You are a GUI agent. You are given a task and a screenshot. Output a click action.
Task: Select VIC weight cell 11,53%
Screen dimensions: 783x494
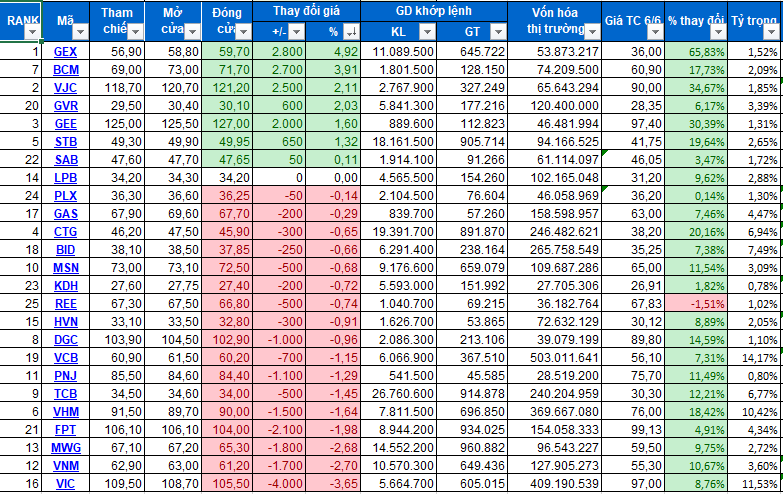755,484
